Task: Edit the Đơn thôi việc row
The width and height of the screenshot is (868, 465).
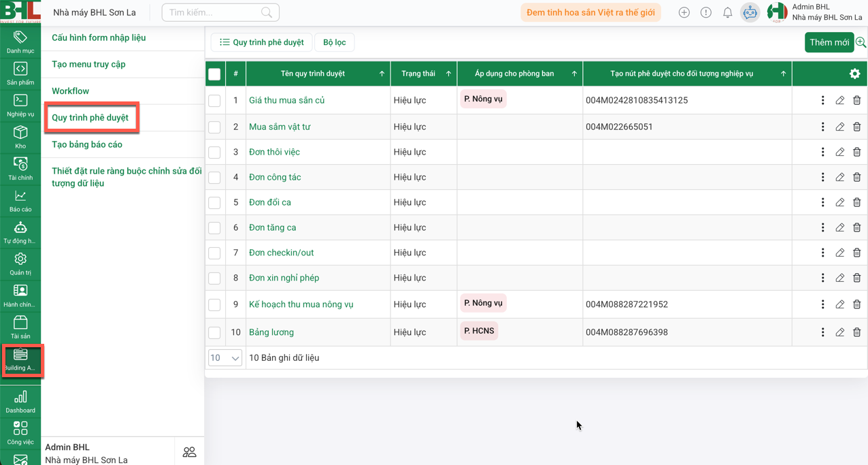Action: click(x=840, y=152)
